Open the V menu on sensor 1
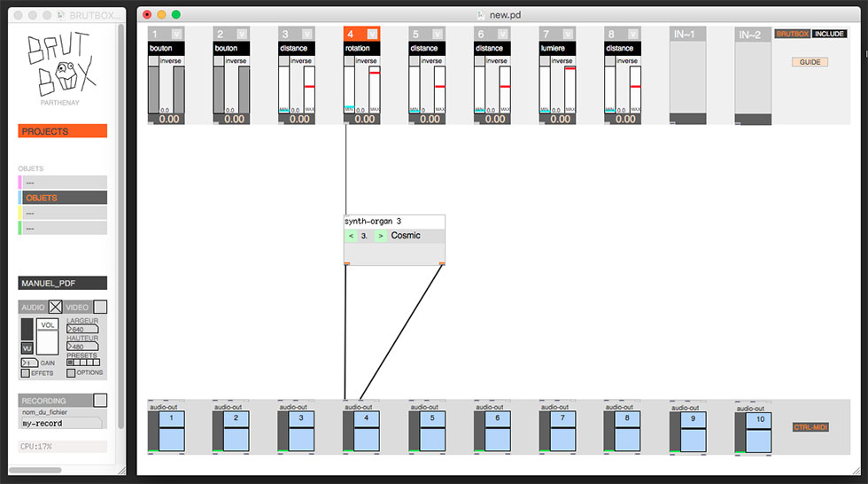The height and width of the screenshot is (484, 868). [176, 35]
